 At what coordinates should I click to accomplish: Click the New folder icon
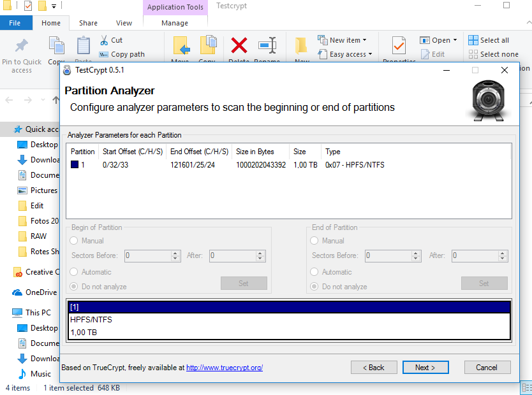(x=301, y=46)
